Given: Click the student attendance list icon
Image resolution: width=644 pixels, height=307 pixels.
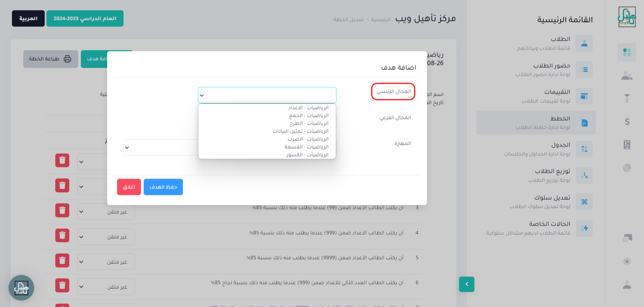Looking at the screenshot, I should coord(584,70).
